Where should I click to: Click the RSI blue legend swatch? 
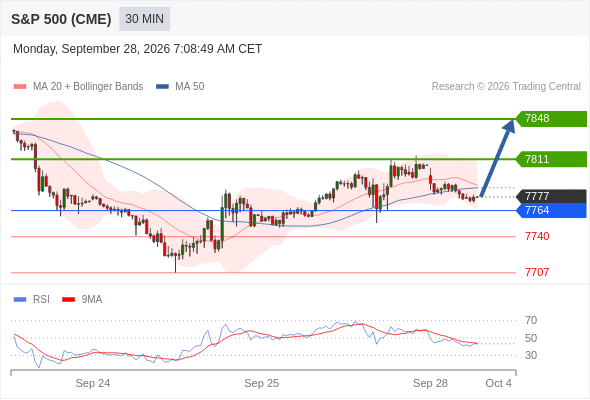[x=20, y=300]
